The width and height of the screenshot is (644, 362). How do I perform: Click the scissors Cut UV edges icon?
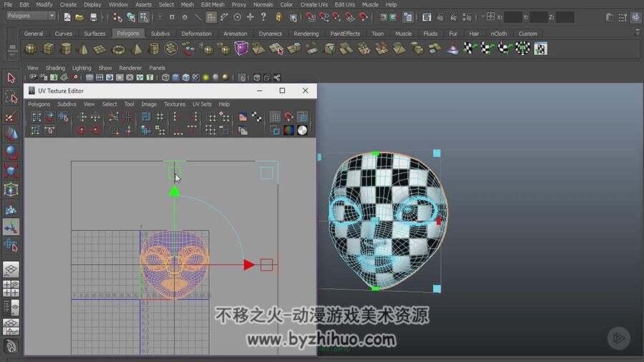[x=114, y=117]
